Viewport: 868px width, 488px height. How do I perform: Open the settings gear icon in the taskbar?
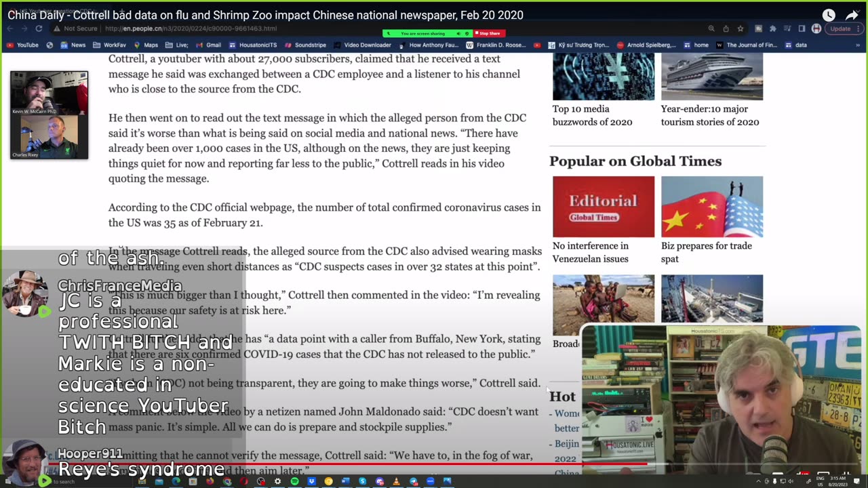[x=278, y=481]
